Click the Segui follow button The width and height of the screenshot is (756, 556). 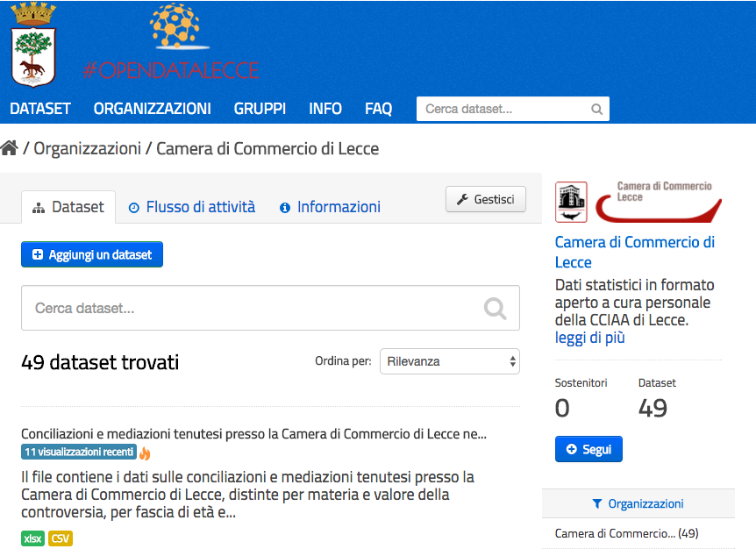tap(588, 449)
